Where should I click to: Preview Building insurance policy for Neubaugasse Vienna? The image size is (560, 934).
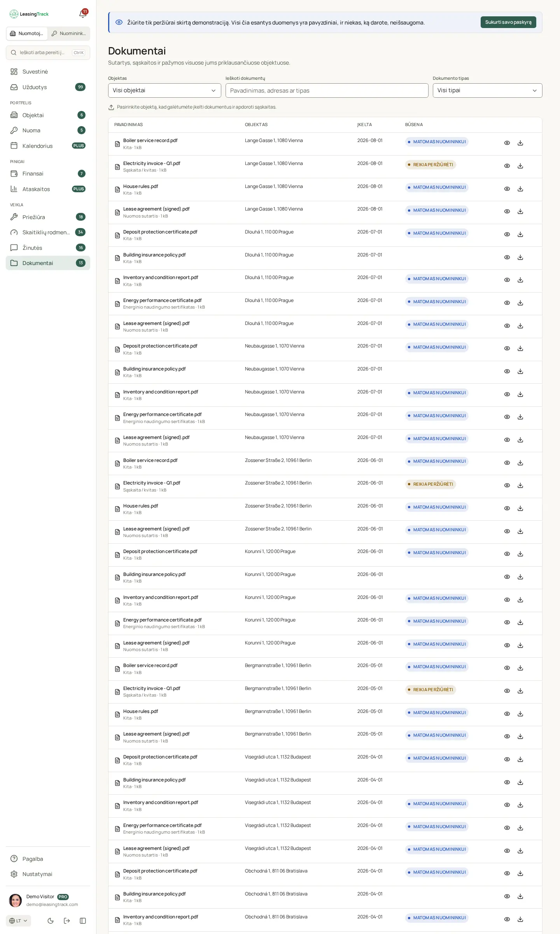pos(507,372)
